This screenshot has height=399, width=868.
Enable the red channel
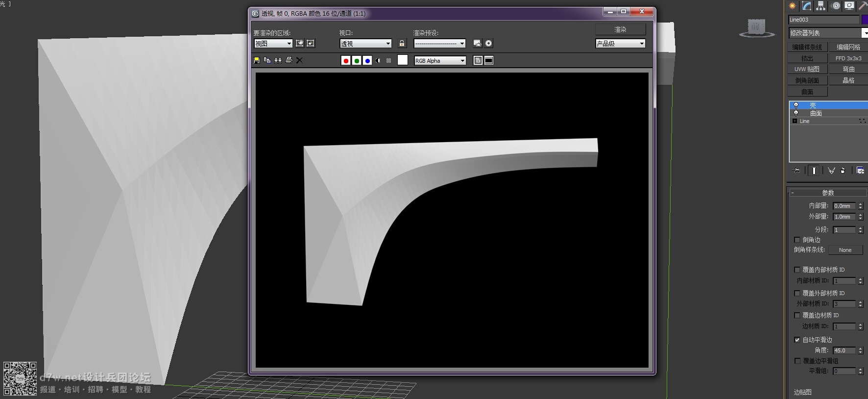pyautogui.click(x=346, y=60)
